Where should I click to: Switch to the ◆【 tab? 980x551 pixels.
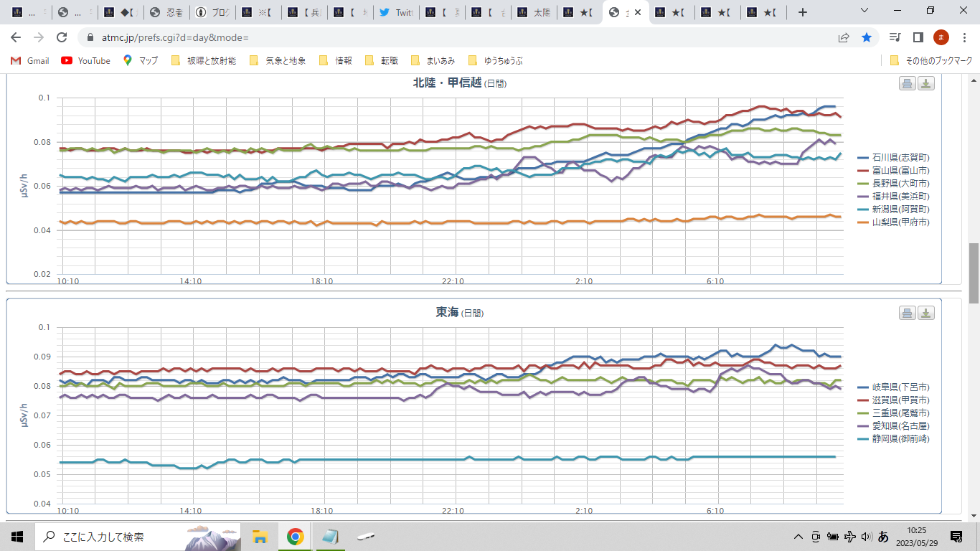[120, 12]
